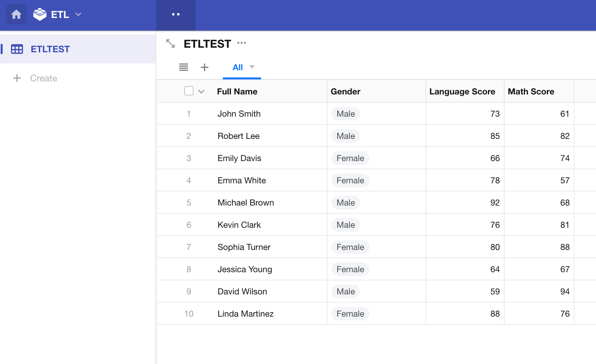This screenshot has height=364, width=596.
Task: Select the ETLTEST table icon in sidebar
Action: pyautogui.click(x=17, y=49)
